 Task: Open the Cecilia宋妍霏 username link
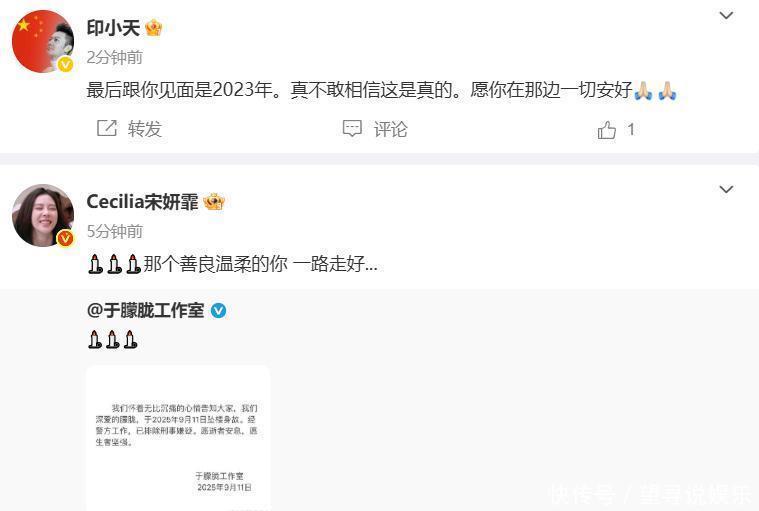(142, 202)
